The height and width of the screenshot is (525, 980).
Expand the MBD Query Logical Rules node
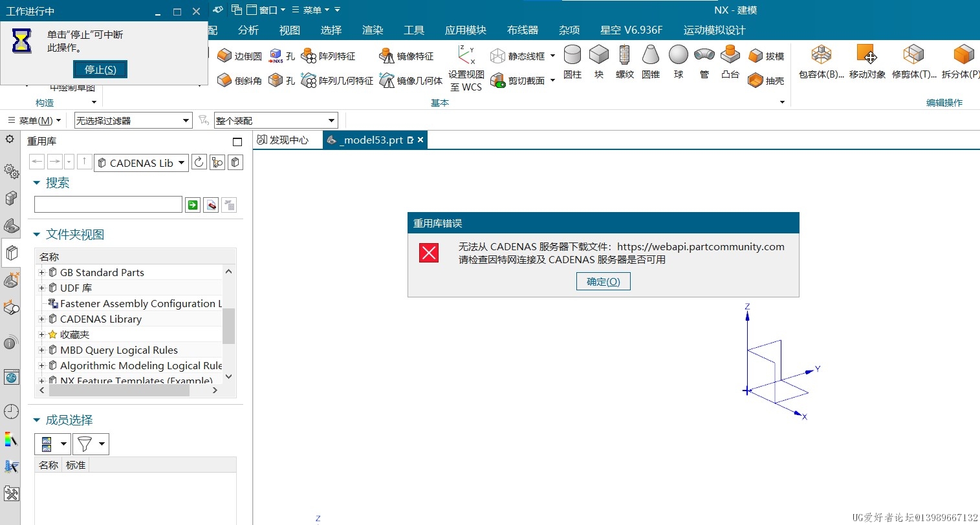point(42,350)
